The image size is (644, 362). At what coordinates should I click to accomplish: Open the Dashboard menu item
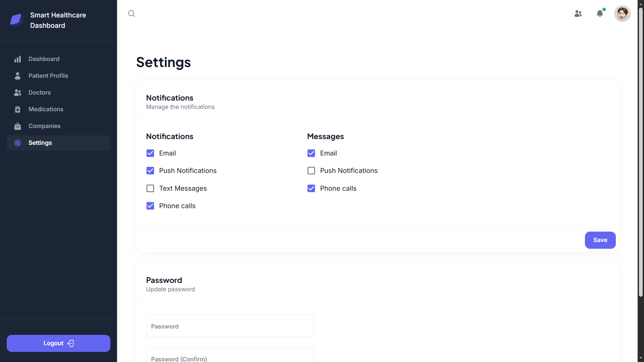point(58,59)
